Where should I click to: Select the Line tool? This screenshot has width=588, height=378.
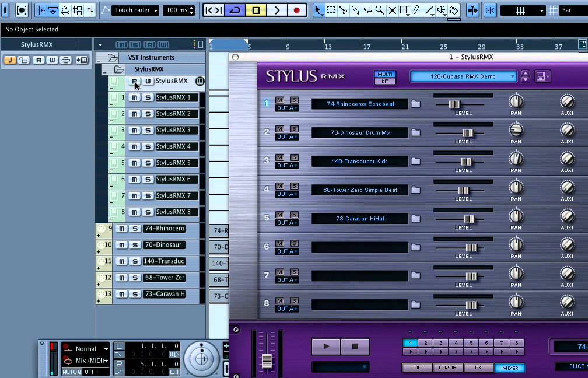429,10
